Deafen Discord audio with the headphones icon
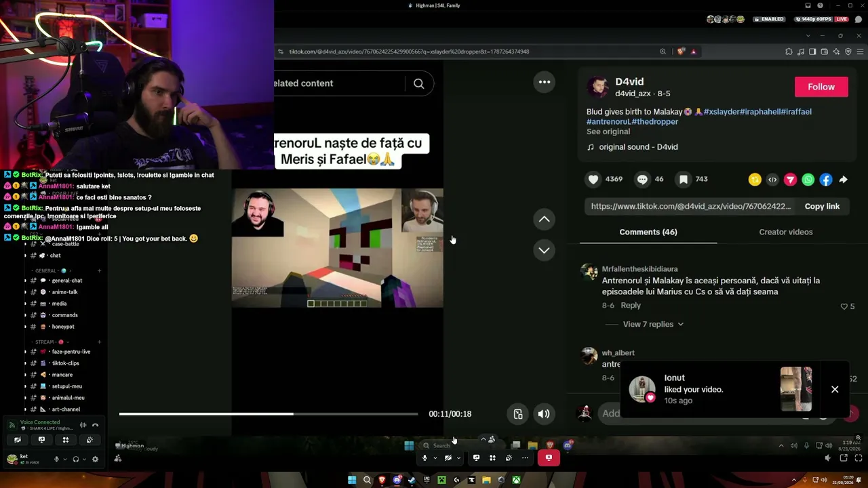Screen dimensions: 868x488 coord(76,459)
